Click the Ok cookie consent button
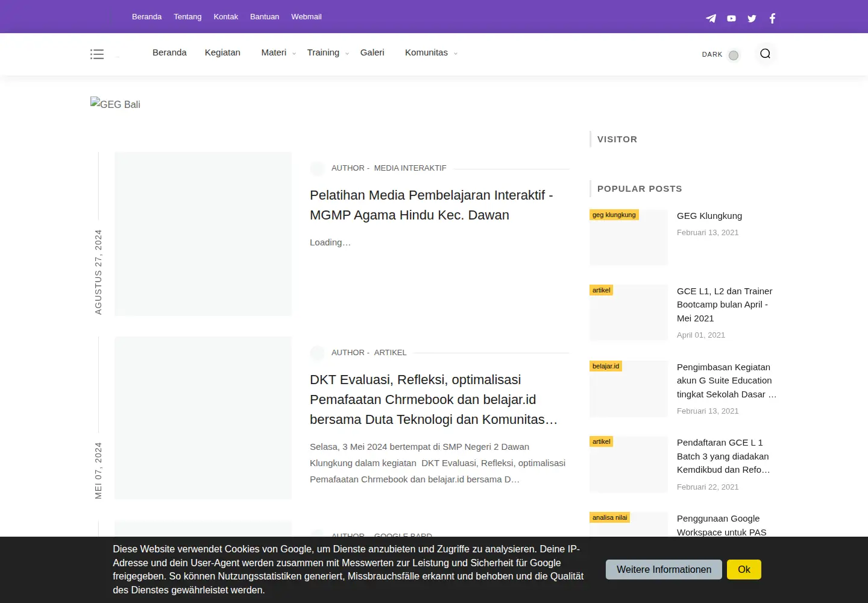 tap(744, 570)
